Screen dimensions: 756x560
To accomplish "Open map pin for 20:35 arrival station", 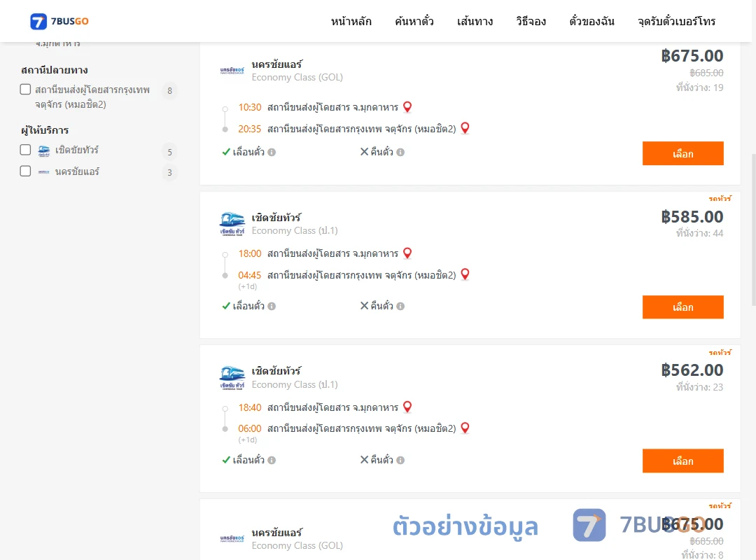I will (x=465, y=128).
